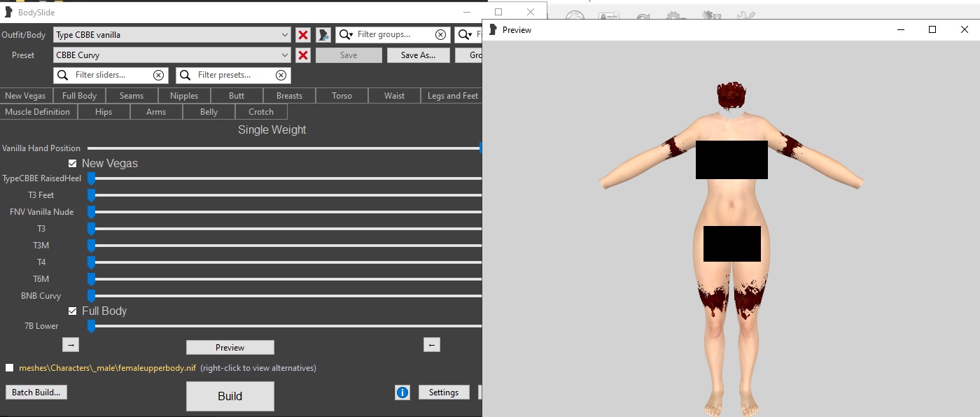Focus the Filter groups input field
The image size is (980, 417).
(394, 35)
